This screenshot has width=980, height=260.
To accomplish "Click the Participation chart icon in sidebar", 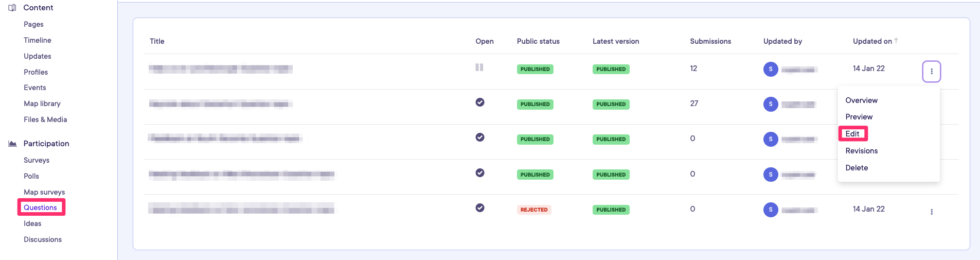I will (12, 144).
